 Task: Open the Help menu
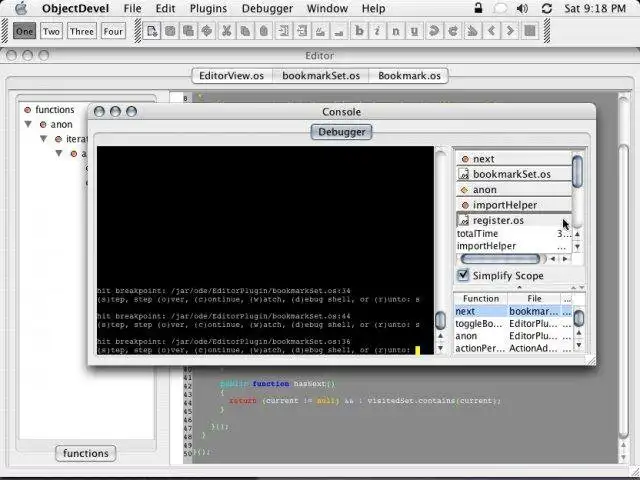click(x=373, y=8)
